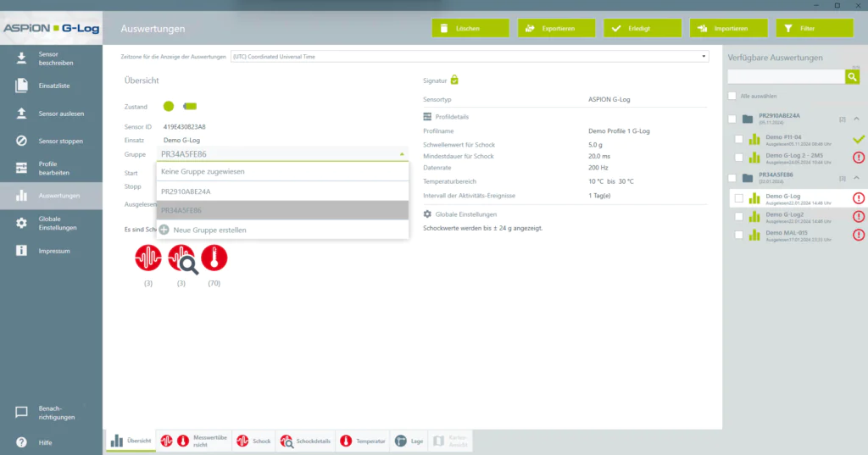Check the PR2910ABE24A group checkbox
Screen dimensions: 868x455
coord(732,119)
